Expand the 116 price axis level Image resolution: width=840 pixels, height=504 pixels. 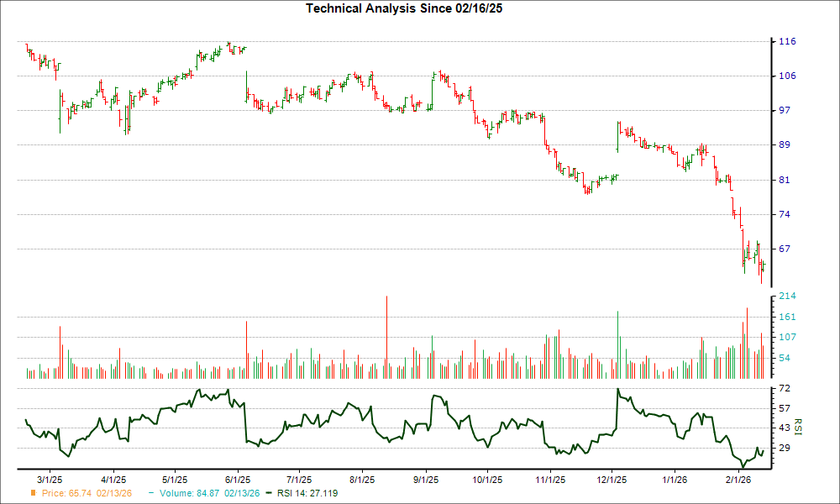pos(788,40)
